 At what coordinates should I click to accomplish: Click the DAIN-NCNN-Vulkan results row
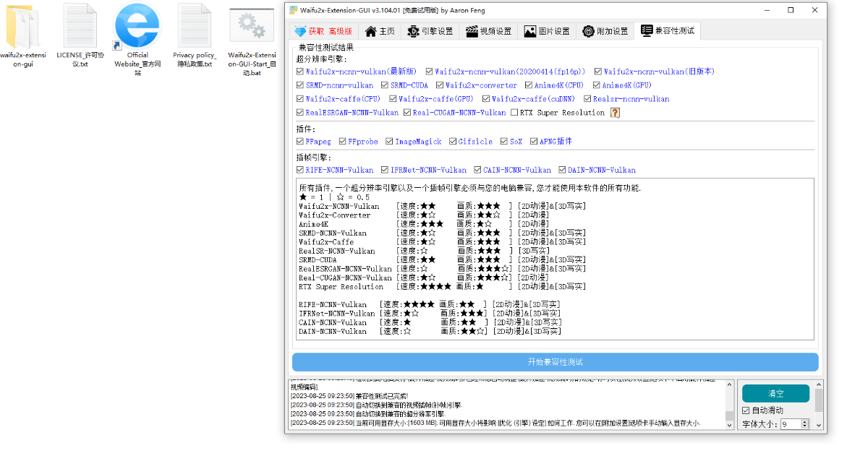coord(430,332)
